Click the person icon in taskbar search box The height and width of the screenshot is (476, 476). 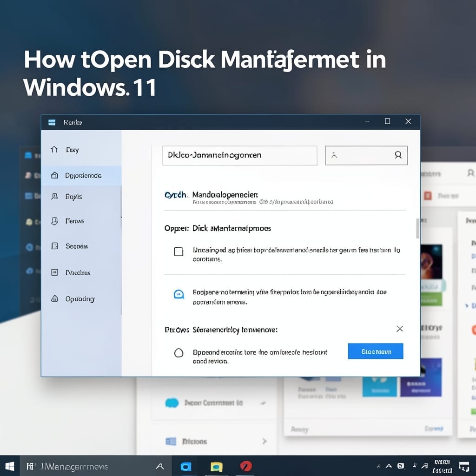pos(160,466)
